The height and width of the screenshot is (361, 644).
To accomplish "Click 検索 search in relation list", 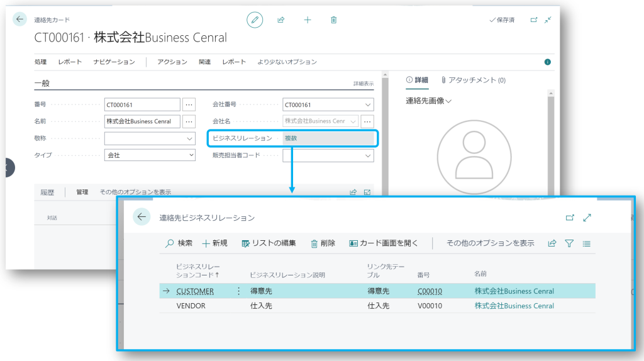I will pyautogui.click(x=179, y=243).
